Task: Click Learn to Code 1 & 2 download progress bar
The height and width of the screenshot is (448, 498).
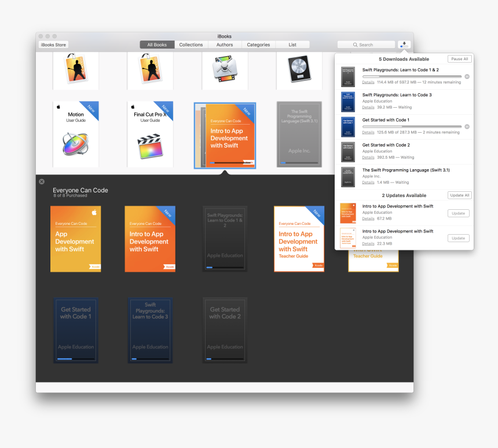Action: tap(412, 77)
